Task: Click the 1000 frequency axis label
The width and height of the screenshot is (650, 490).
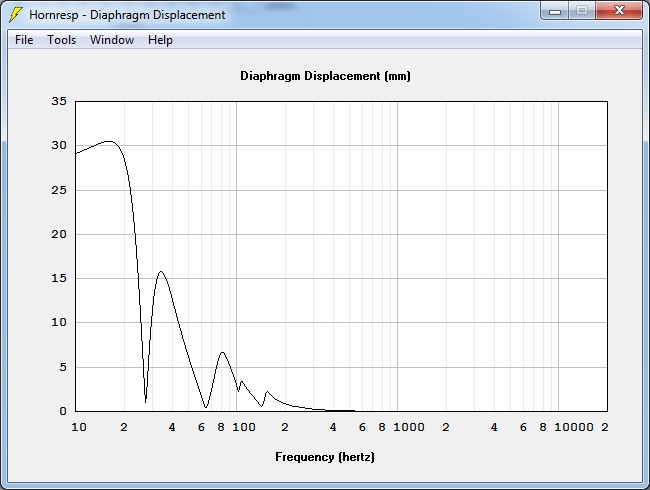Action: point(409,427)
